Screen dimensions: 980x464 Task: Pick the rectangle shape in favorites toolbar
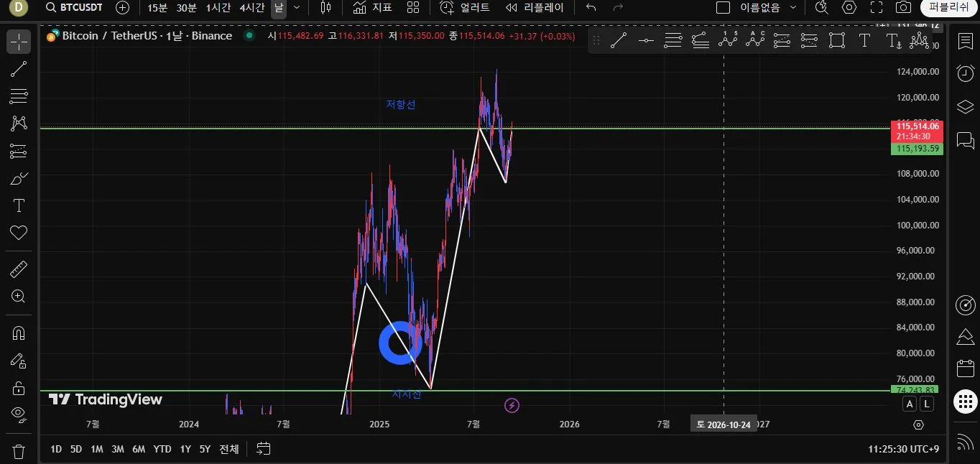pos(837,41)
